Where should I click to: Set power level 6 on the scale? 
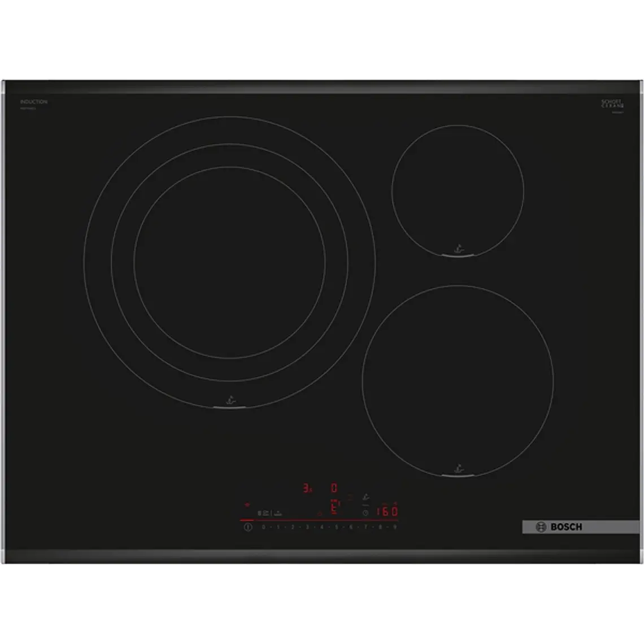pos(351,527)
